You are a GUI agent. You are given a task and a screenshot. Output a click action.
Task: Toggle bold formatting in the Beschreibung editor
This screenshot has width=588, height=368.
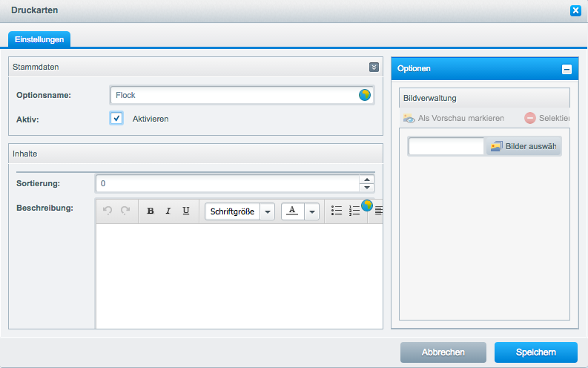tap(151, 211)
